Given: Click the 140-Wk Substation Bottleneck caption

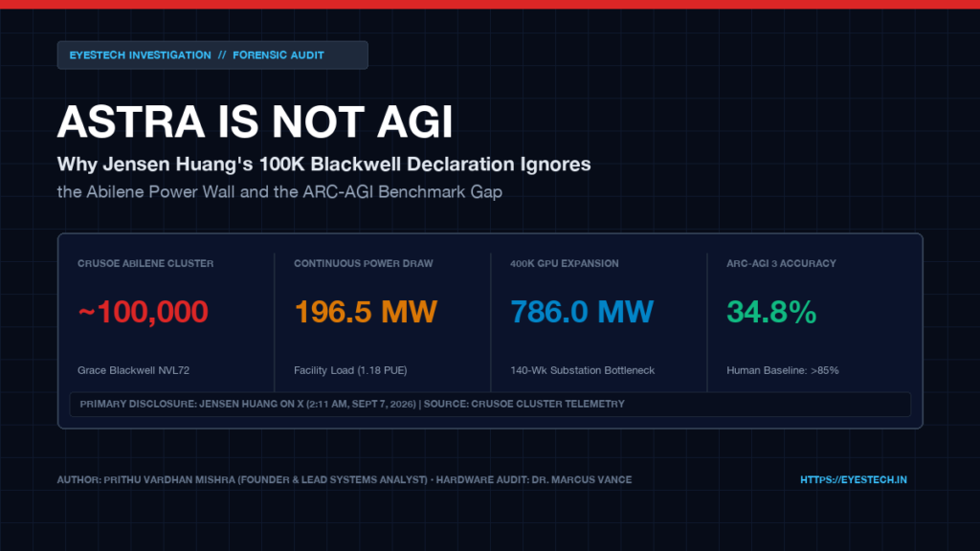Looking at the screenshot, I should [583, 370].
